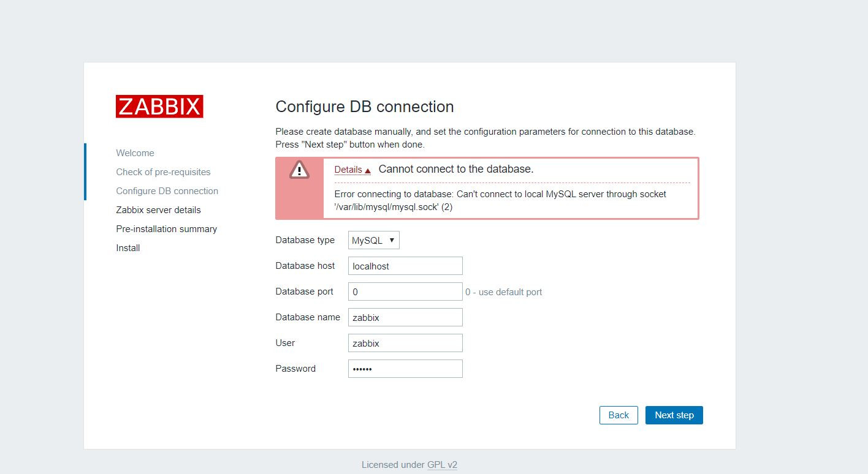Open the GPL v2 license link
Screen dimensions: 868x474
point(442,465)
